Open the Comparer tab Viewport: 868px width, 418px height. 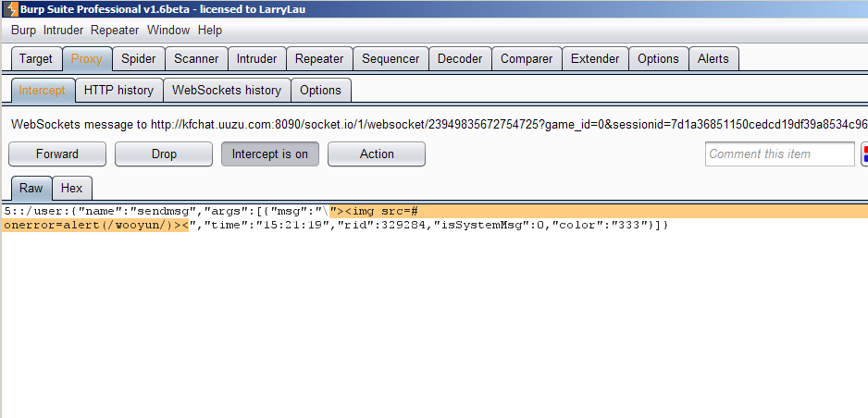(x=527, y=58)
